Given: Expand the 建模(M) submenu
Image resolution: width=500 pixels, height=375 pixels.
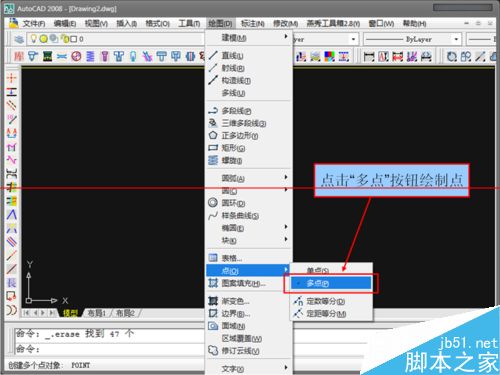Looking at the screenshot, I should [249, 38].
